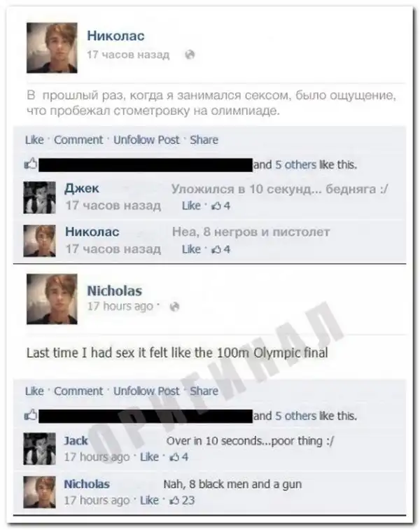Click the globe privacy icon beside Николас timestamp
420x530 pixels.
pyautogui.click(x=190, y=55)
